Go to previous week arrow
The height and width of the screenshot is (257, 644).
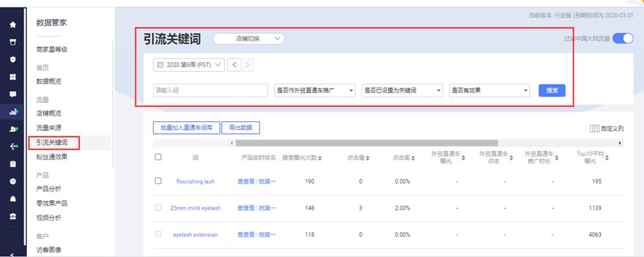pos(234,65)
